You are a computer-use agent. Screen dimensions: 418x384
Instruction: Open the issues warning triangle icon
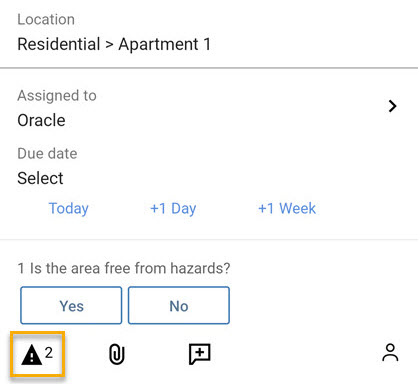pyautogui.click(x=32, y=355)
